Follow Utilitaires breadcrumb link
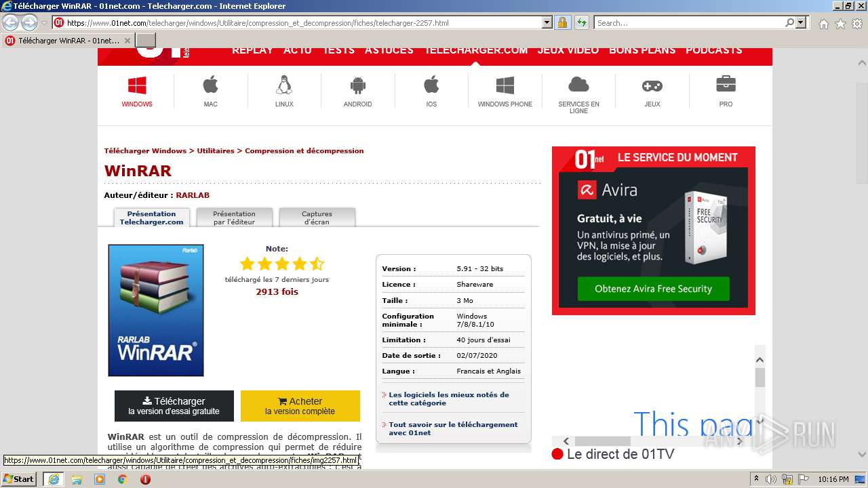The image size is (868, 488). click(x=216, y=150)
